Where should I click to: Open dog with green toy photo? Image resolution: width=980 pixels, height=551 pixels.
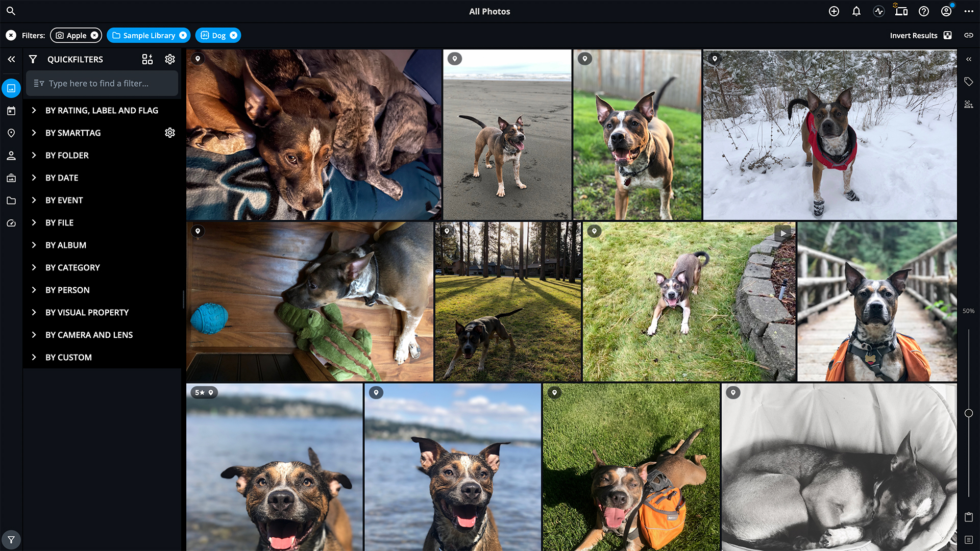[x=310, y=302]
